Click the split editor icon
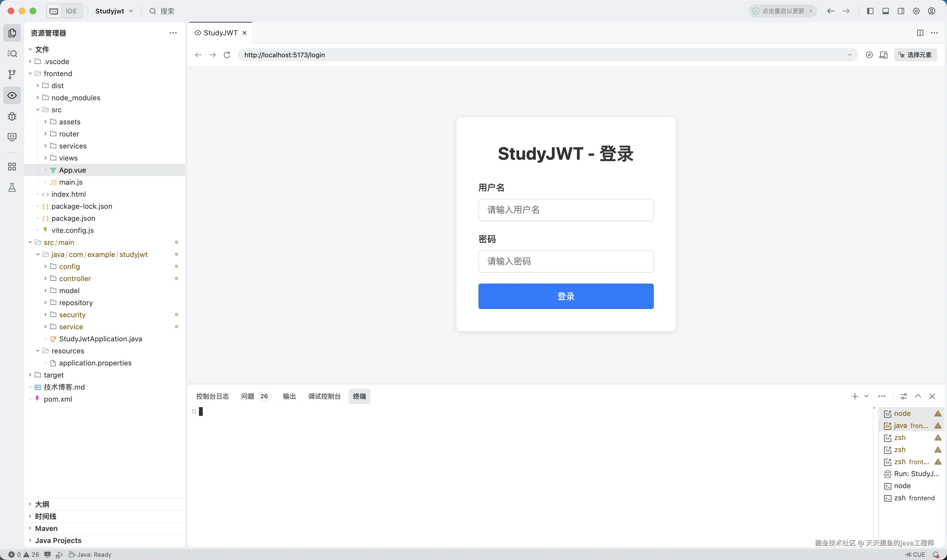 920,33
